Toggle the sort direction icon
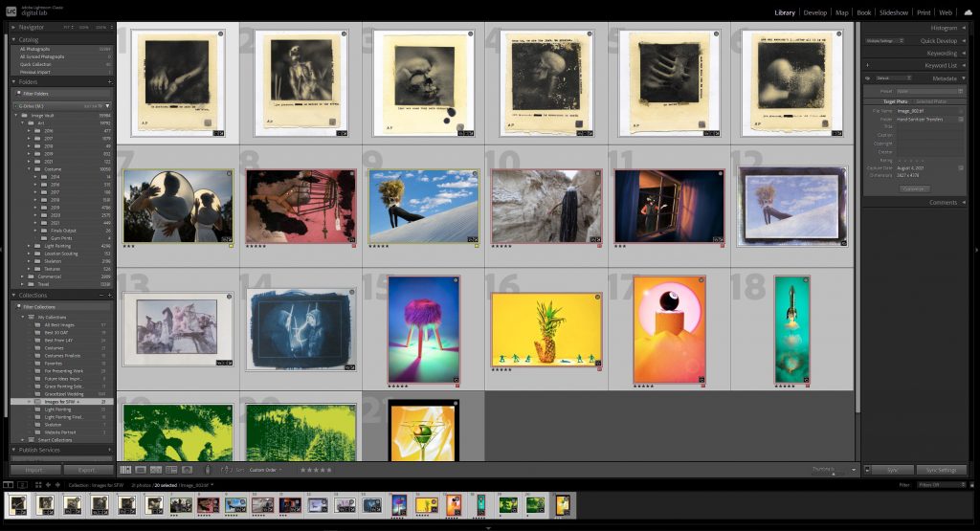This screenshot has height=531, width=980. [x=226, y=470]
